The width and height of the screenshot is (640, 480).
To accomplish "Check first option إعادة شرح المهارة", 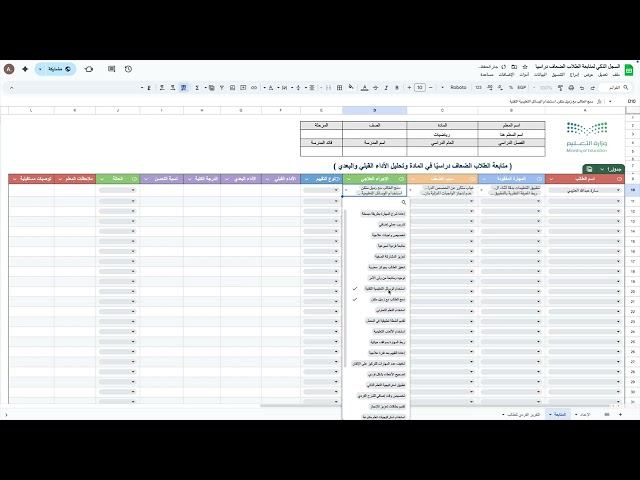I will tap(383, 213).
